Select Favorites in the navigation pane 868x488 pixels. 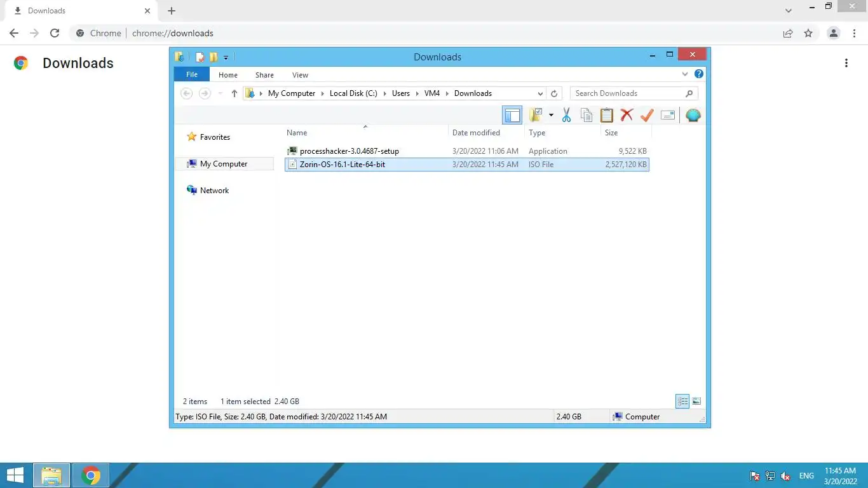215,137
